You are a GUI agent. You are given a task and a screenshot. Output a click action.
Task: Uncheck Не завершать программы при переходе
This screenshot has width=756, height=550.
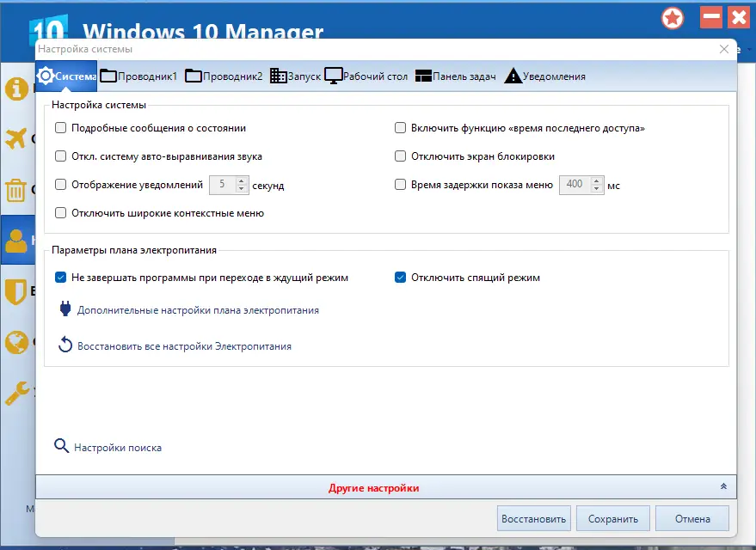coord(61,278)
